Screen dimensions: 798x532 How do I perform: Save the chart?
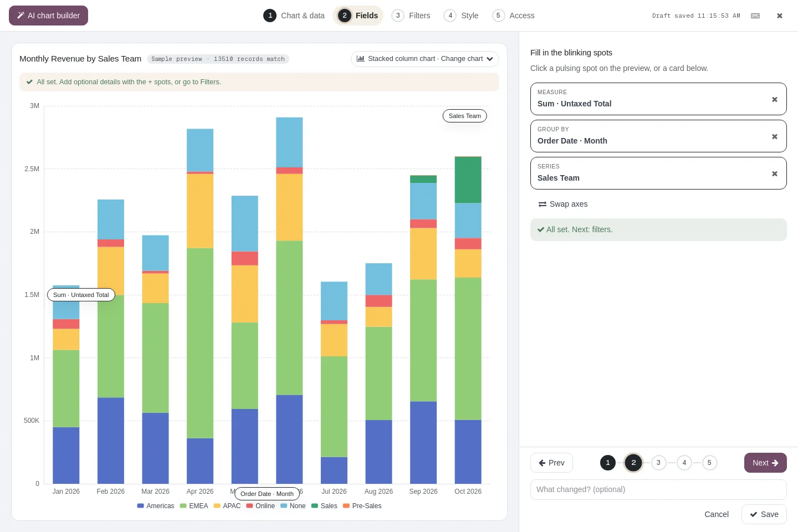coord(764,514)
